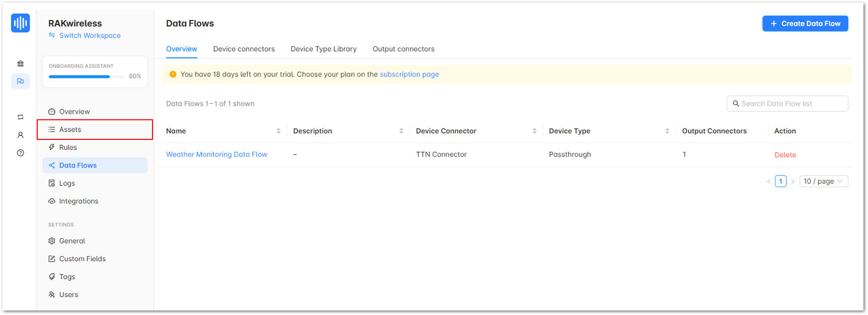Click the onboarding assistant progress bar
The width and height of the screenshot is (868, 315).
[87, 76]
